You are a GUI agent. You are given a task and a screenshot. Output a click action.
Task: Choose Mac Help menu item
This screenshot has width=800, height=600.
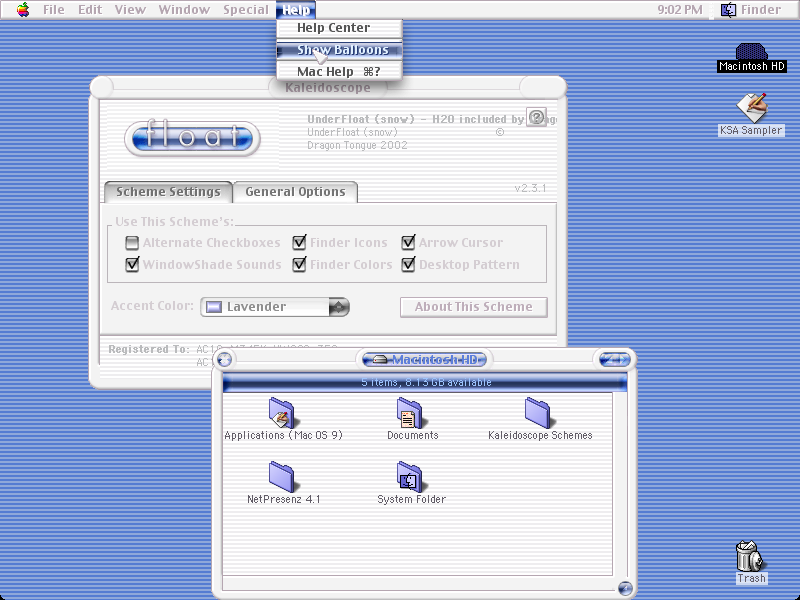click(339, 71)
